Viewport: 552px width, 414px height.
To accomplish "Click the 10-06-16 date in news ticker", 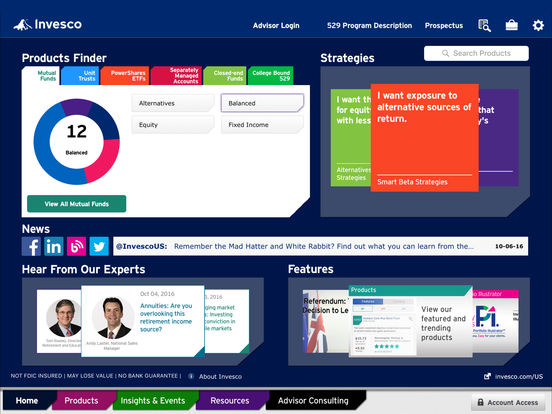I will (x=509, y=246).
